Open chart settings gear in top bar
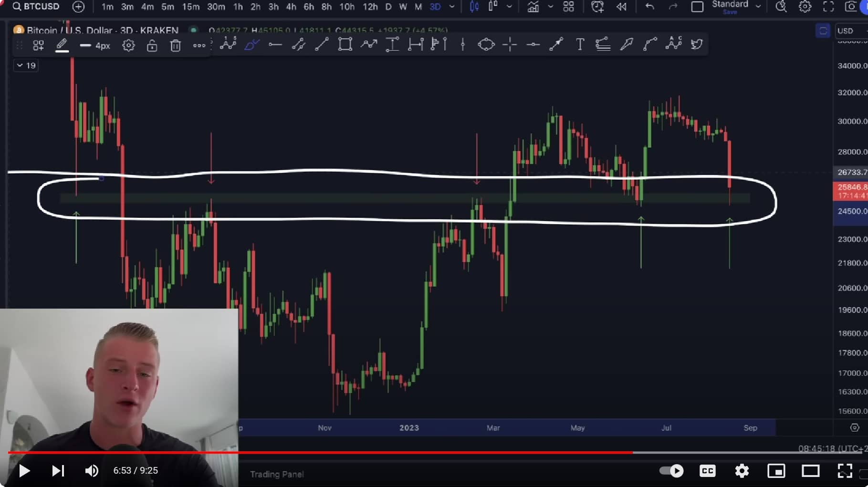Viewport: 868px width, 487px height. coord(805,7)
